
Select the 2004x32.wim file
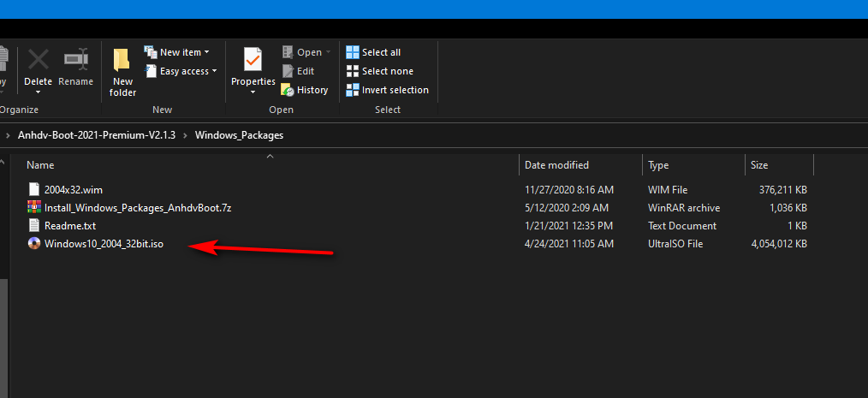pos(74,190)
